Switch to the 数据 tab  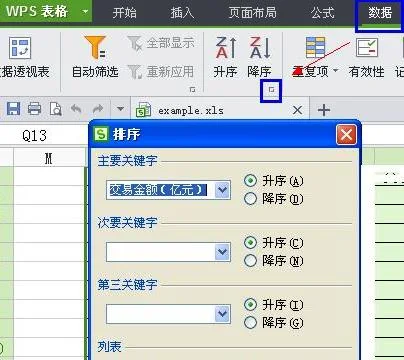(380, 13)
